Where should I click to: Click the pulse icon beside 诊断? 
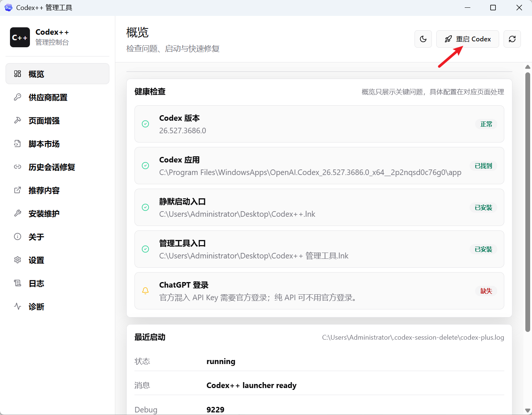[17, 306]
